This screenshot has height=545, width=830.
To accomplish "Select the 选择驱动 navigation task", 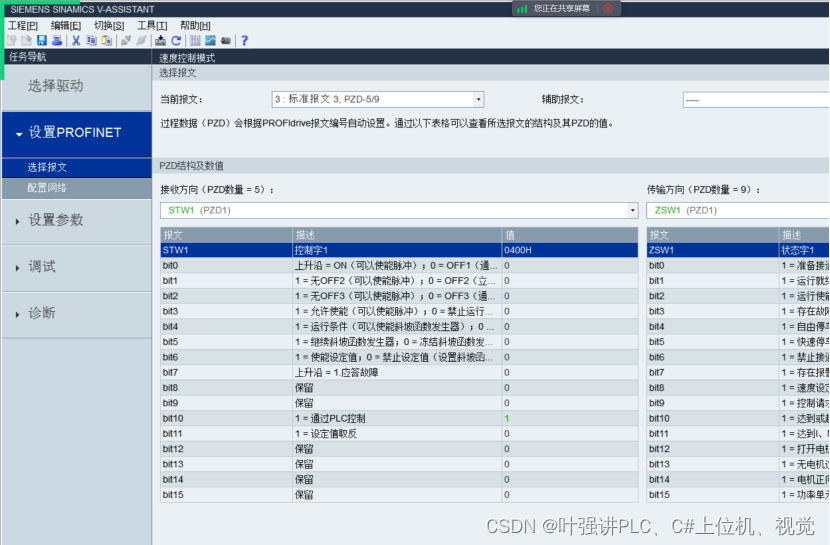I will [77, 87].
